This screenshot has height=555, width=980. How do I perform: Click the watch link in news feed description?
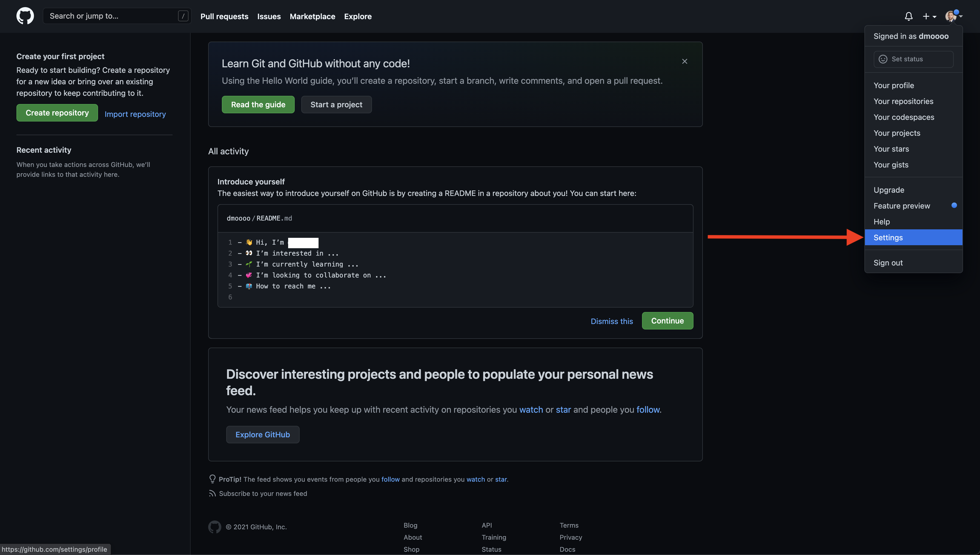coord(531,410)
